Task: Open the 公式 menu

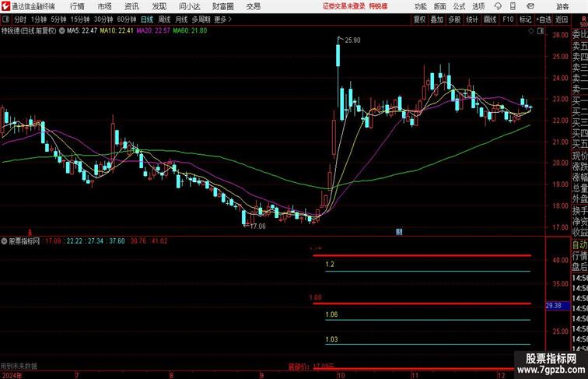Action: [x=459, y=6]
